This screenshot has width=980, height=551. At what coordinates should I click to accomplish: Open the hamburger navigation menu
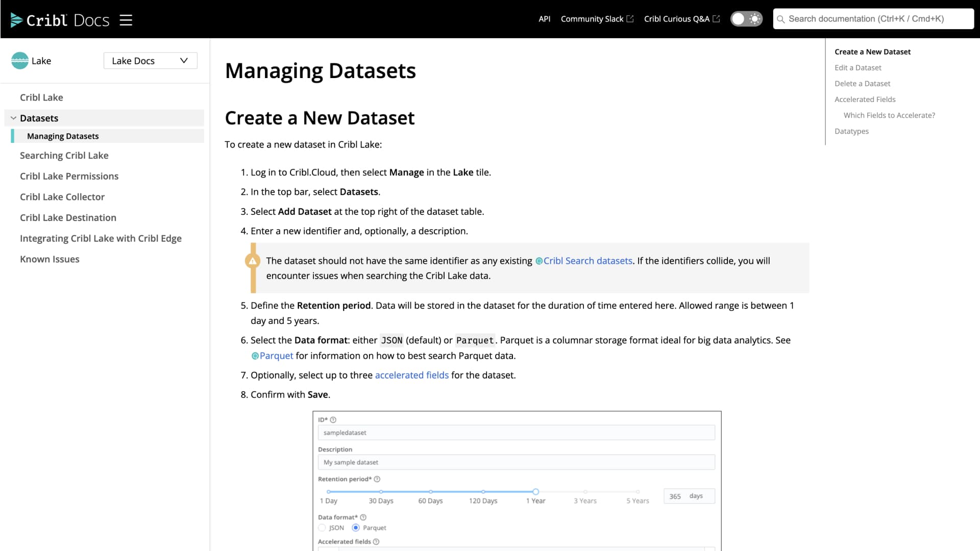pos(126,20)
